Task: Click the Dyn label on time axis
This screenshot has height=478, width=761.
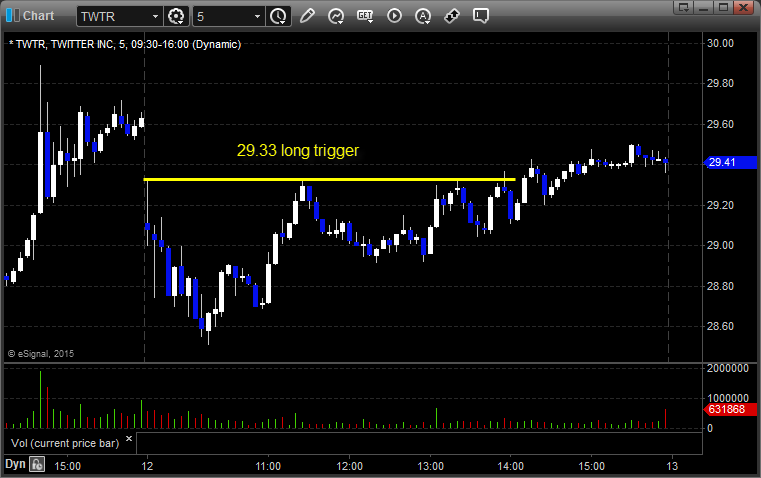Action: 15,464
